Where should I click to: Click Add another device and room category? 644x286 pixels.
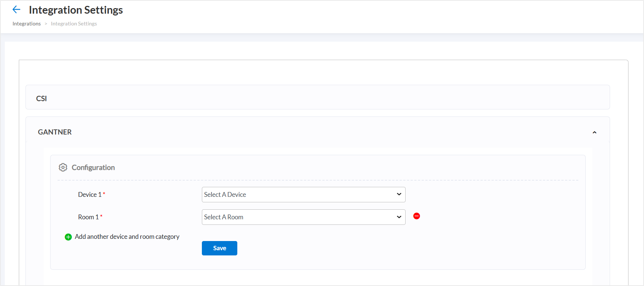click(x=127, y=237)
